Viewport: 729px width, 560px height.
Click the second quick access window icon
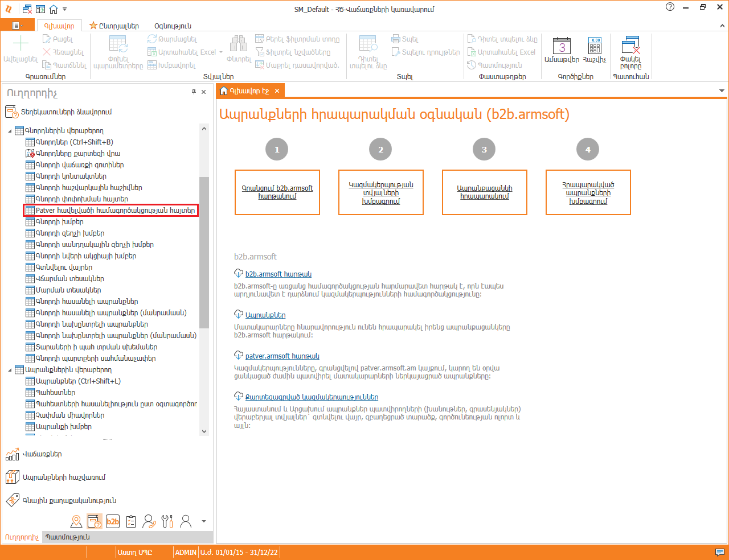(40, 9)
